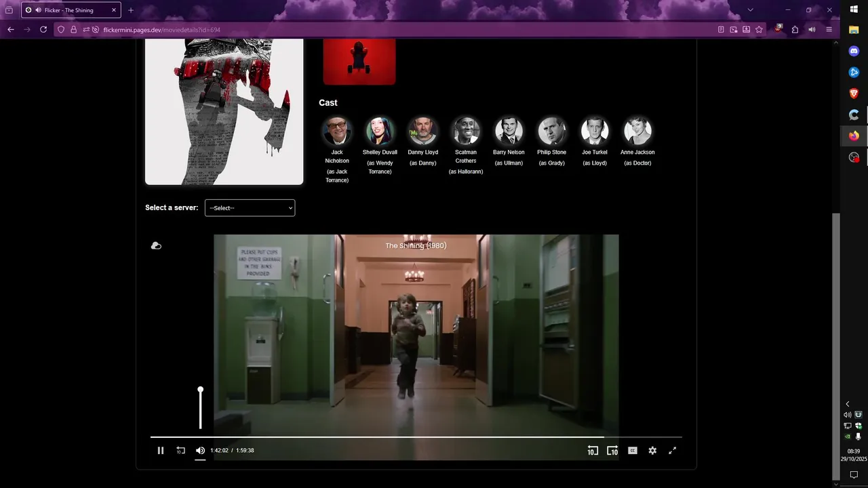Reload the current page
Viewport: 868px width, 488px height.
[43, 30]
